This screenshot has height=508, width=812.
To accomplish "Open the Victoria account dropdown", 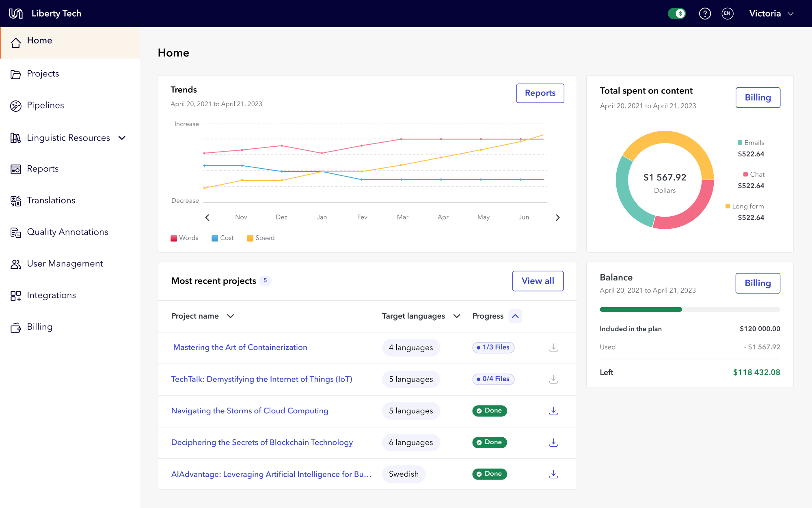I will (771, 13).
